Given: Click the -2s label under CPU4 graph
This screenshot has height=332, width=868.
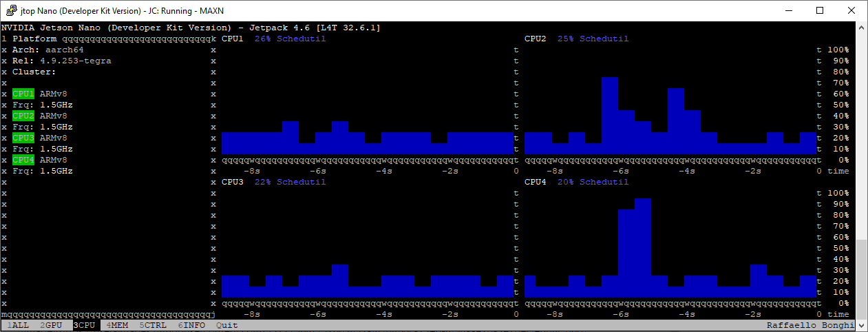Looking at the screenshot, I should pyautogui.click(x=753, y=314).
